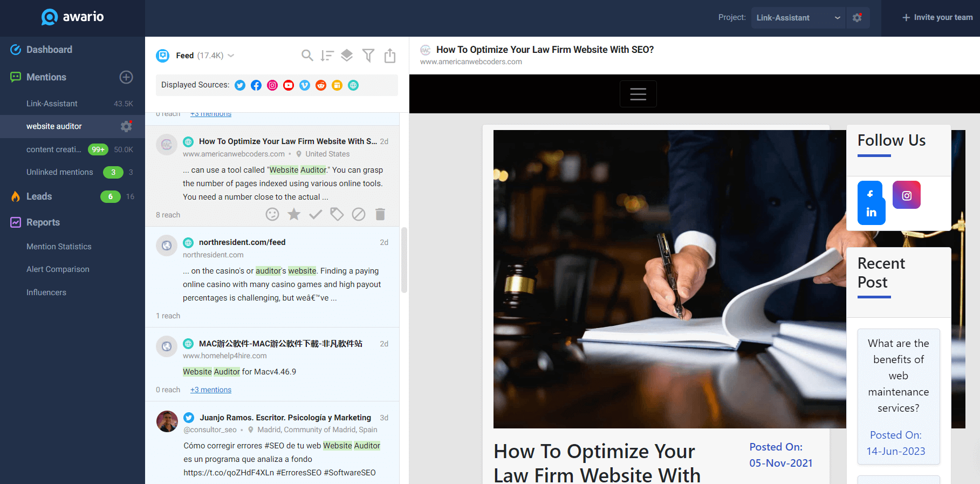Click the 99+ new mentions badge
Screen dimensions: 980x484
click(98, 149)
